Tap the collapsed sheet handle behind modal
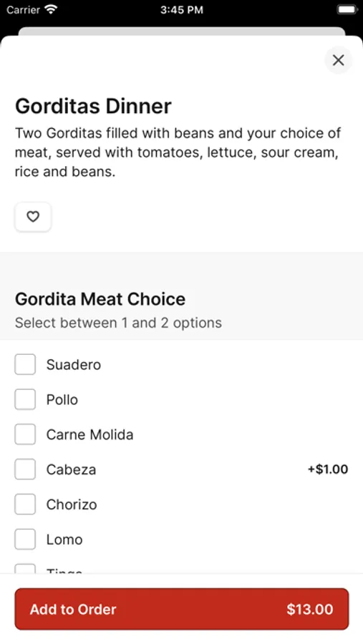Viewport: 363px width, 644px height. click(182, 31)
